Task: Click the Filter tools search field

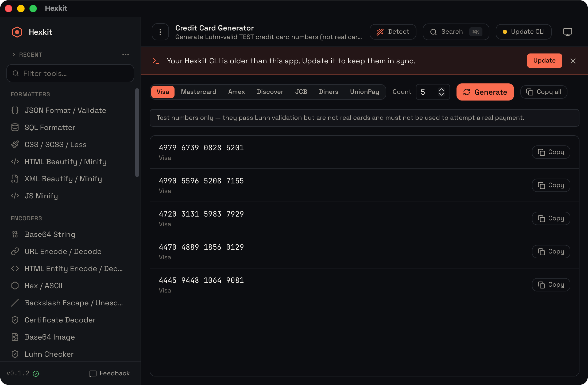Action: pos(70,73)
